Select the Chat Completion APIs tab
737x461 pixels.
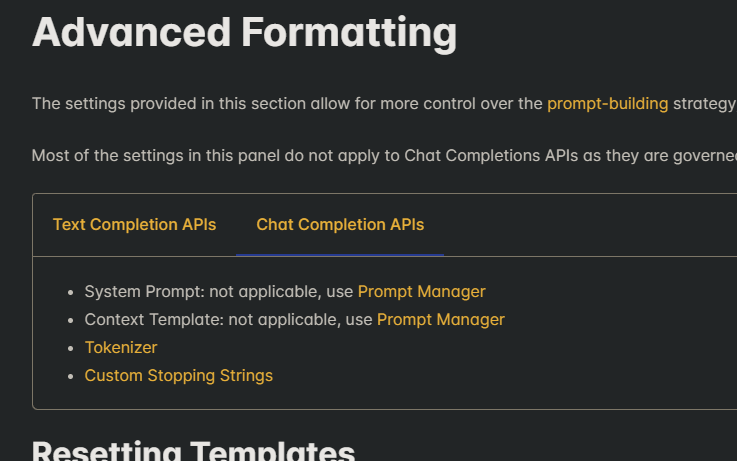(x=340, y=225)
